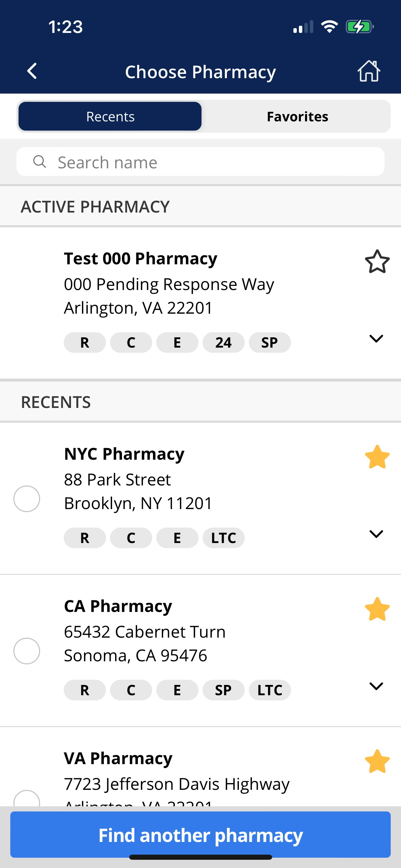Tap the SP badge on Test 000 Pharmacy

269,342
